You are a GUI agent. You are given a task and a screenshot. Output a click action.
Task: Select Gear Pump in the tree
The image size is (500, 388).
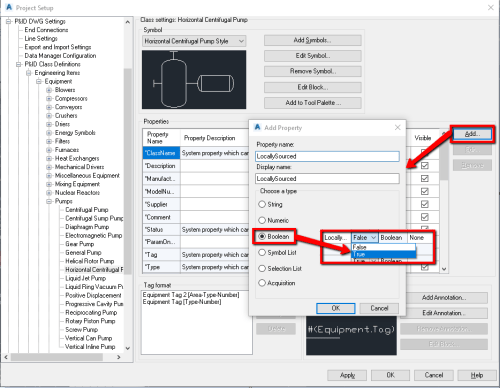(x=79, y=244)
